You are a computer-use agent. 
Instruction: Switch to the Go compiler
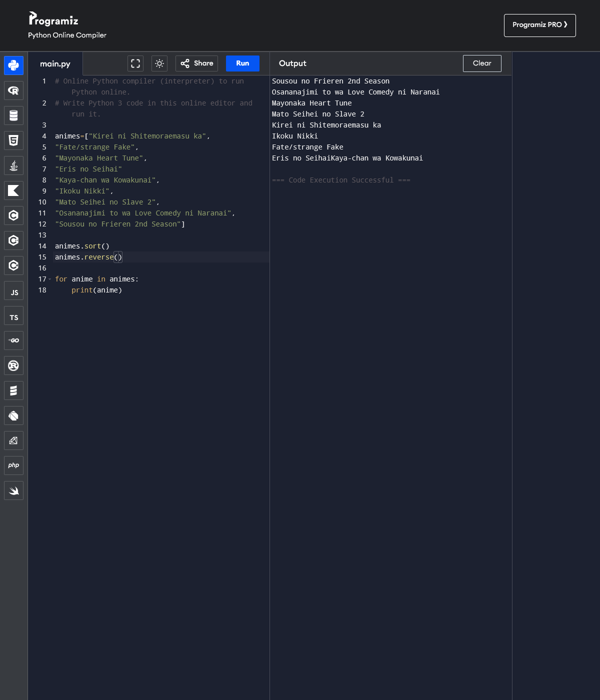tap(13, 340)
